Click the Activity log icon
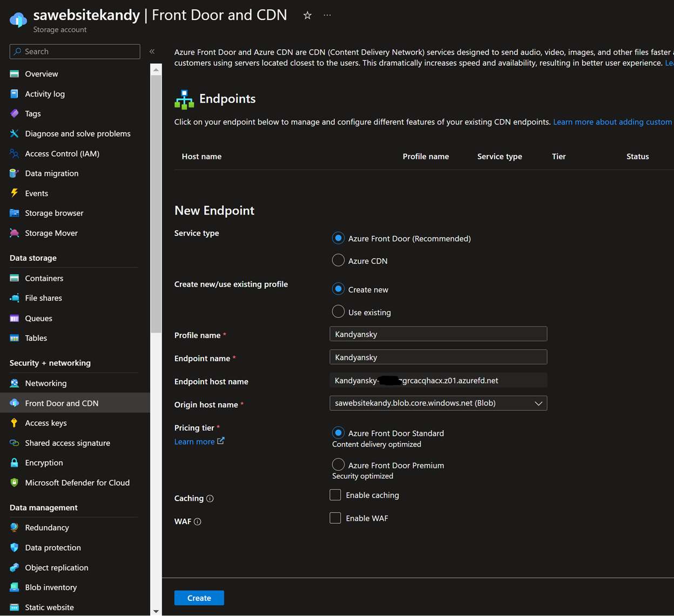The width and height of the screenshot is (674, 616). [x=15, y=94]
